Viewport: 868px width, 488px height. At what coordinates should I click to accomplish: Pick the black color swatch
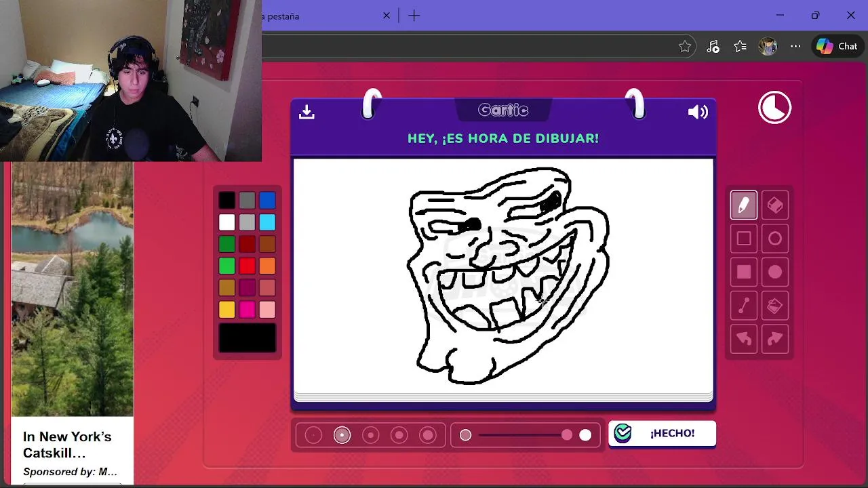point(227,200)
